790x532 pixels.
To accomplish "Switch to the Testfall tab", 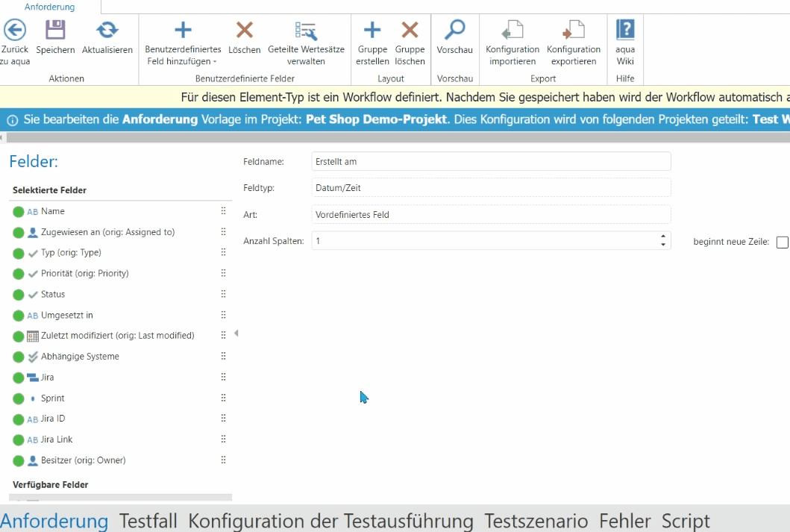I will point(148,520).
